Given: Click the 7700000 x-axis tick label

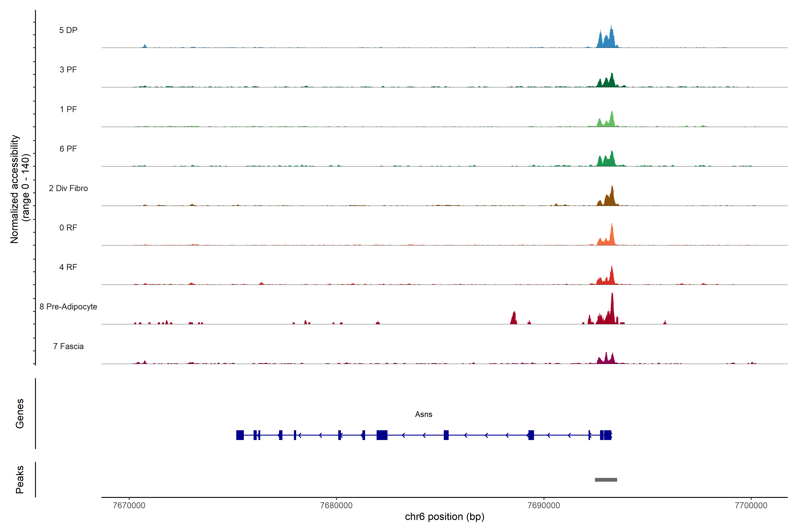Looking at the screenshot, I should (x=751, y=505).
